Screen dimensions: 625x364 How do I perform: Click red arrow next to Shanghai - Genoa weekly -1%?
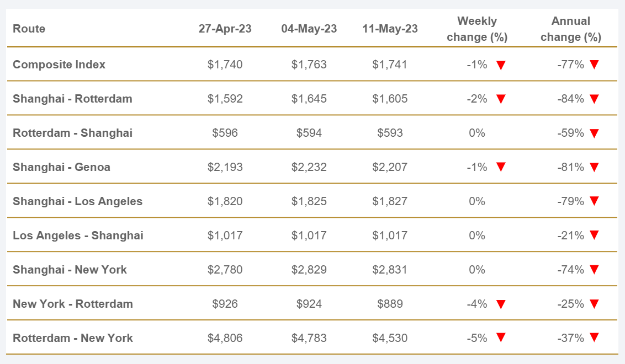coord(501,168)
